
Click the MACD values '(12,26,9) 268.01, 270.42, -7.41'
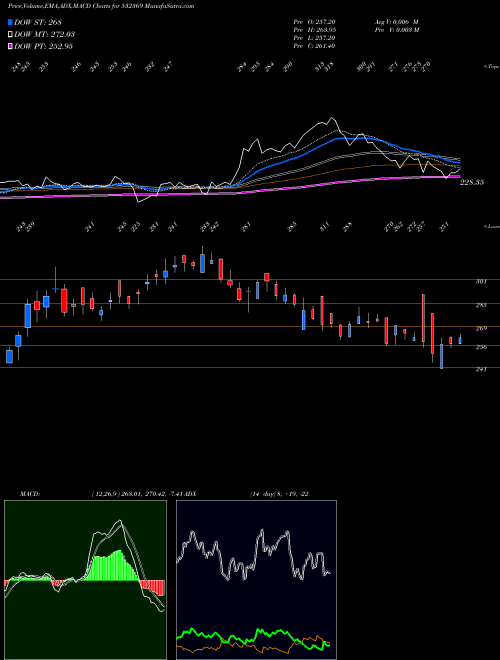tap(136, 494)
